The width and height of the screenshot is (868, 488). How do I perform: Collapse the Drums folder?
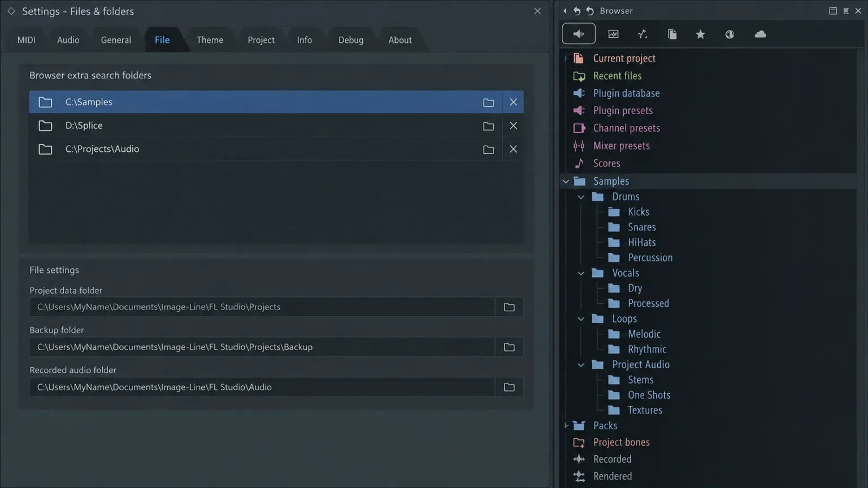(x=581, y=197)
